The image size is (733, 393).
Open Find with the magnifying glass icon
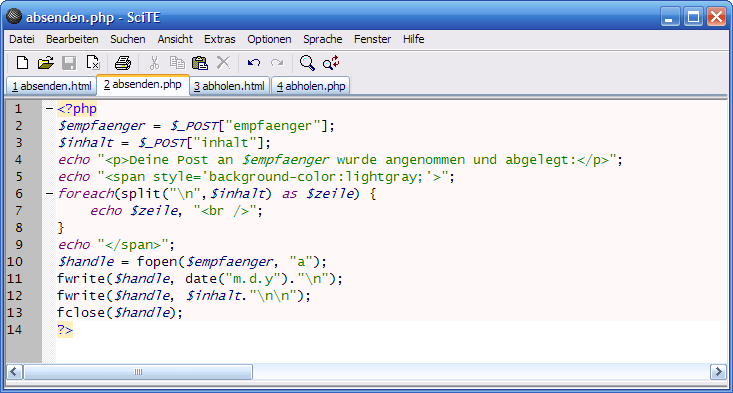click(x=307, y=63)
